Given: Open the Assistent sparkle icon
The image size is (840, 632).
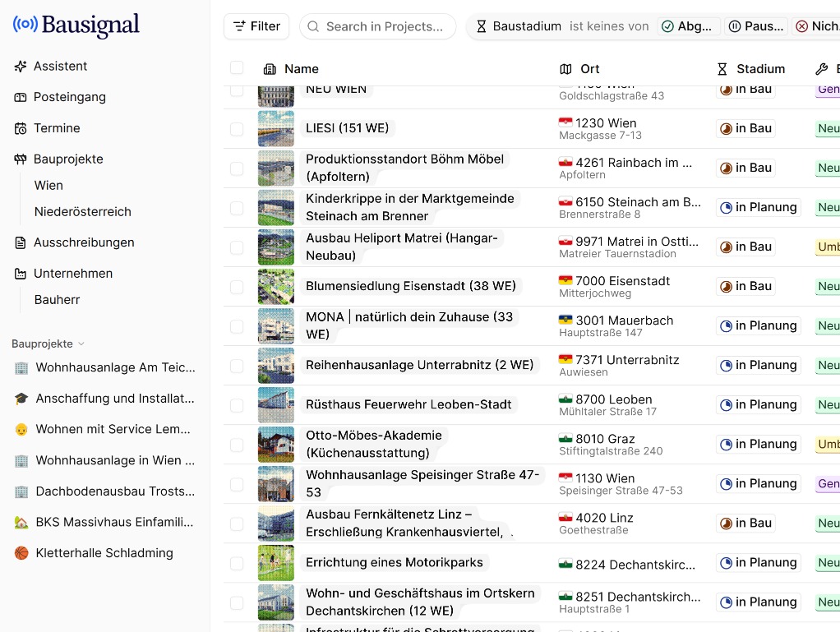Looking at the screenshot, I should click(21, 67).
